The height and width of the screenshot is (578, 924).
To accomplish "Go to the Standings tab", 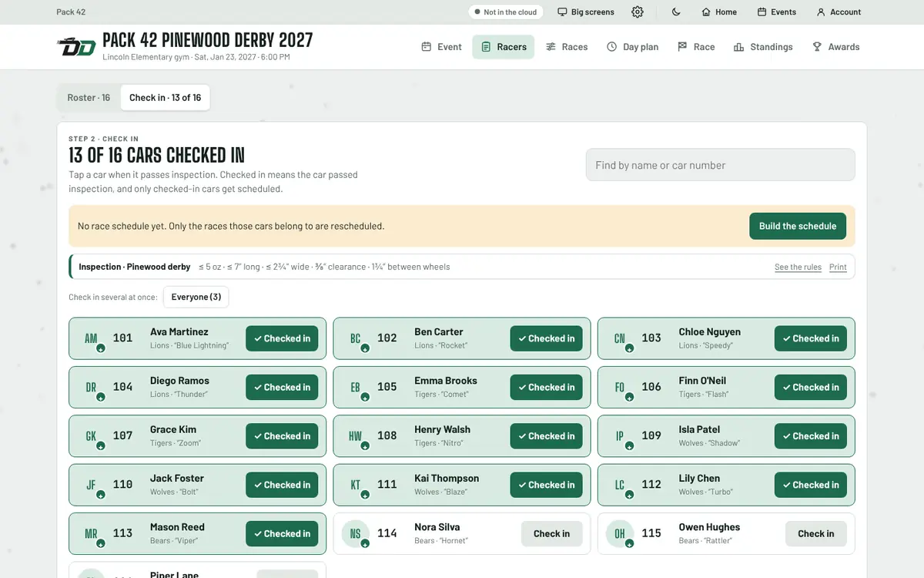I will [763, 47].
